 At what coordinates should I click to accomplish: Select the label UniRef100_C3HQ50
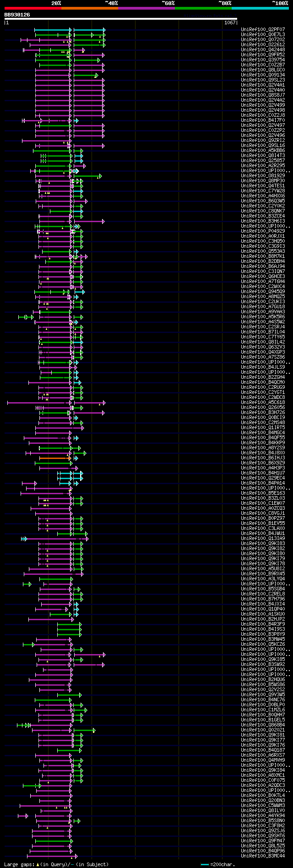(263, 241)
